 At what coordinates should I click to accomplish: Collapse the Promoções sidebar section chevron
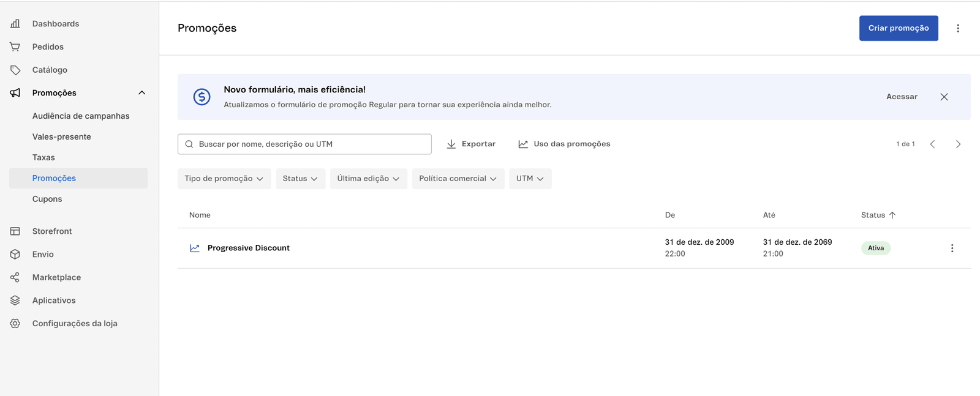(x=142, y=93)
